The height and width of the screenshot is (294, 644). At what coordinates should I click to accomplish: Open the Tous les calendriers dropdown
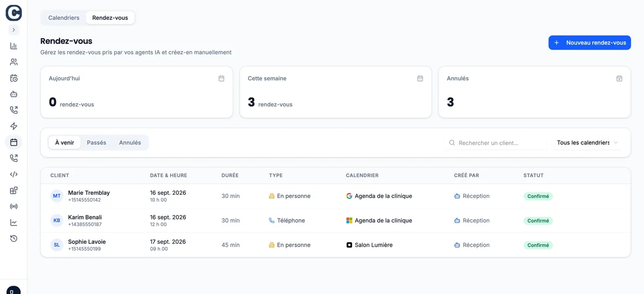point(587,143)
